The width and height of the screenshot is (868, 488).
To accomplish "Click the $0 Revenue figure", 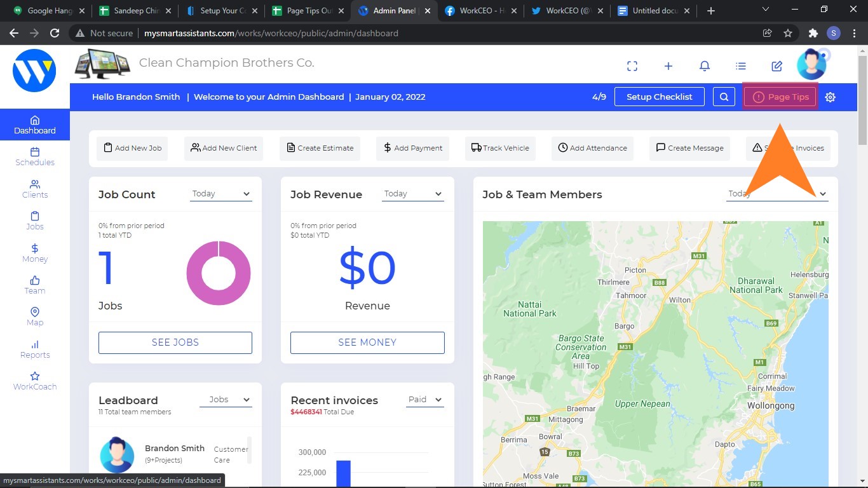I will (x=367, y=268).
